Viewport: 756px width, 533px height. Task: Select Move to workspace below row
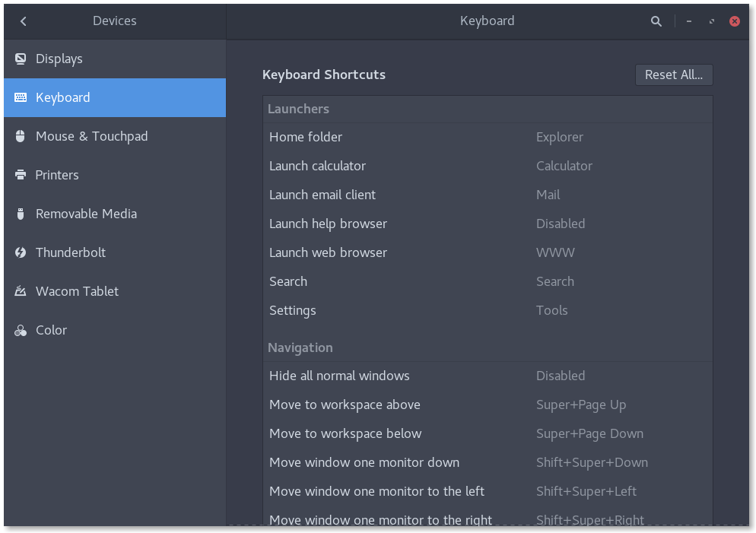pos(488,433)
